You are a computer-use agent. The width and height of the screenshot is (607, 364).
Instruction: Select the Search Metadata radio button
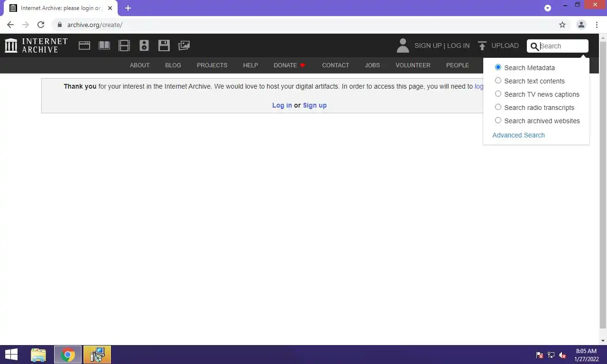tap(498, 67)
